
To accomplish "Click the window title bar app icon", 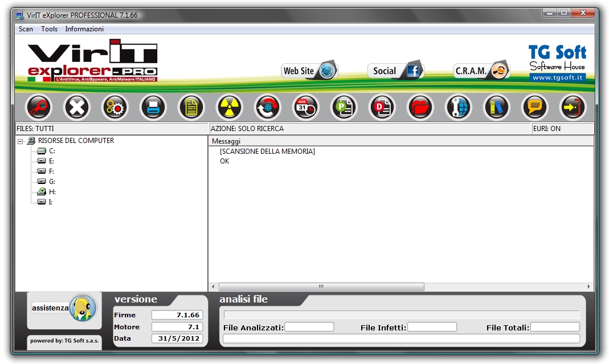I will click(x=19, y=15).
